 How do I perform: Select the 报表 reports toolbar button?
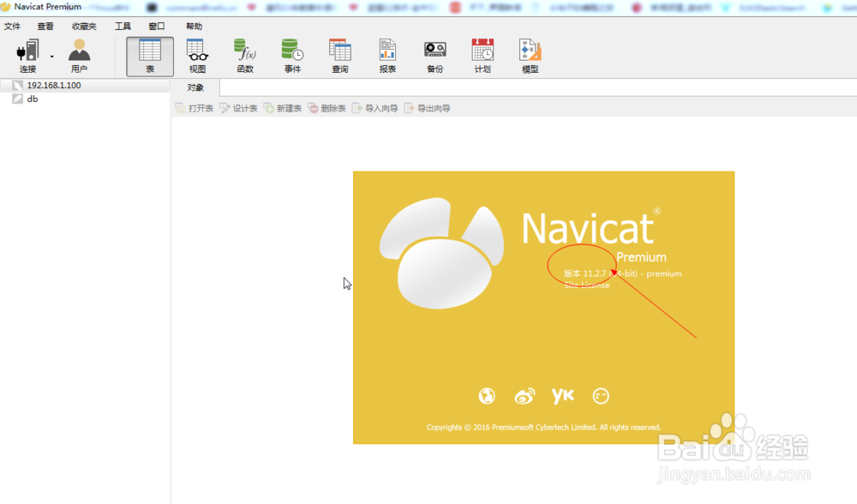point(387,56)
